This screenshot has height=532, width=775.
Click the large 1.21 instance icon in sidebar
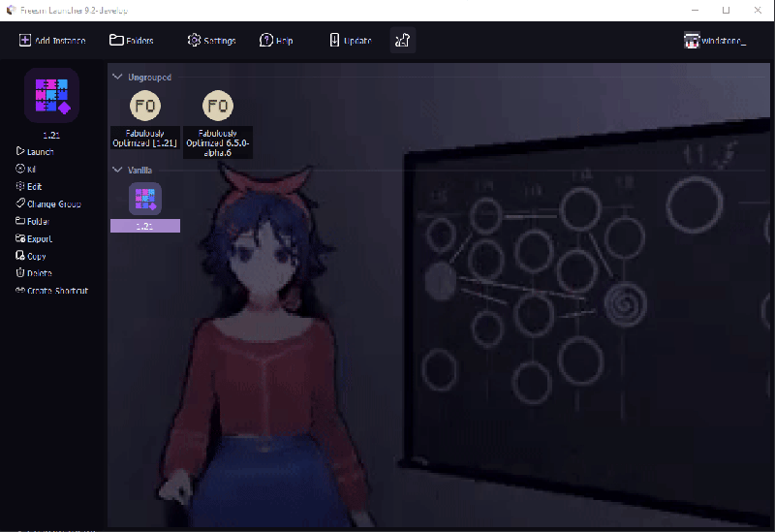pos(51,95)
